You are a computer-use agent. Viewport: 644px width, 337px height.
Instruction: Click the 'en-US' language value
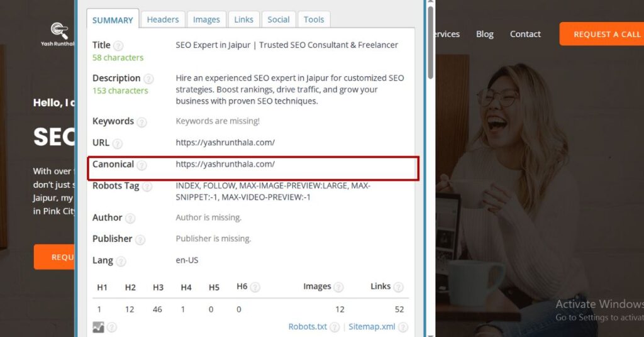point(187,260)
